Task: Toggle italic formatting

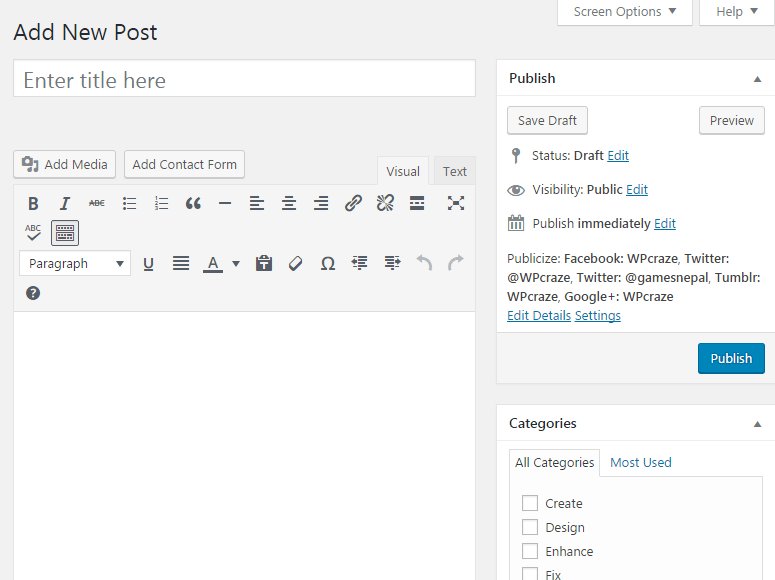Action: [x=65, y=203]
